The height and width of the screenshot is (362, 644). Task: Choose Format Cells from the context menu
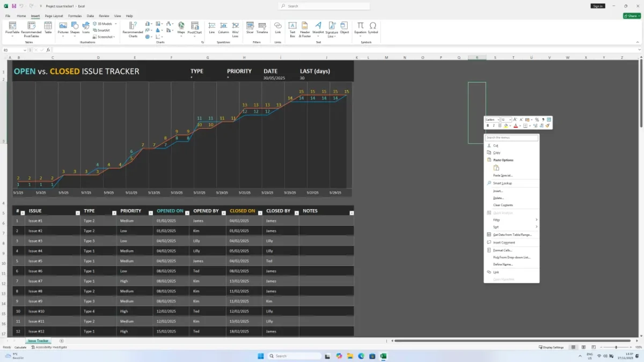pyautogui.click(x=503, y=250)
